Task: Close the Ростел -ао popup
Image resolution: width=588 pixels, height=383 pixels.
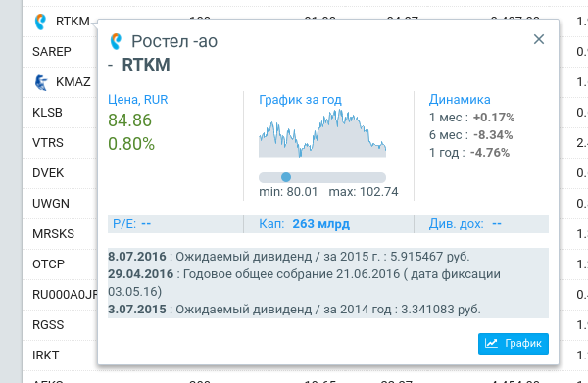Action: click(539, 39)
